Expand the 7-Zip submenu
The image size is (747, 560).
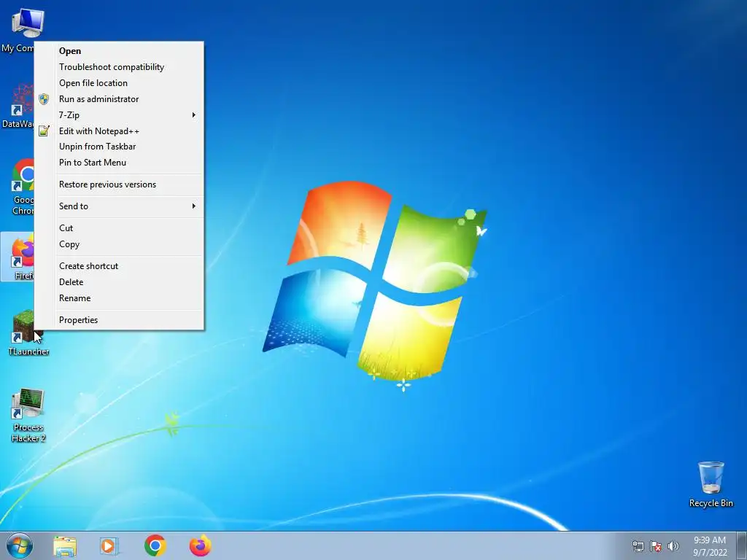click(x=119, y=114)
